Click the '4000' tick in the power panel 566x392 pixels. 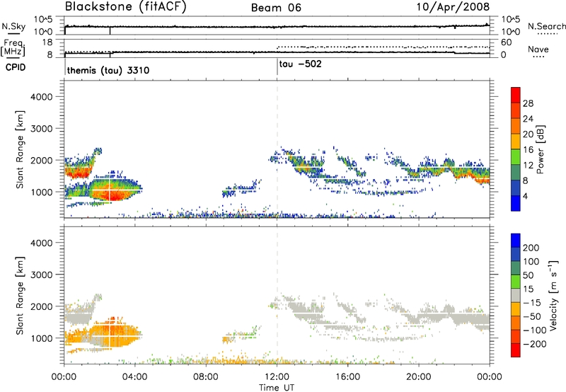[42, 97]
